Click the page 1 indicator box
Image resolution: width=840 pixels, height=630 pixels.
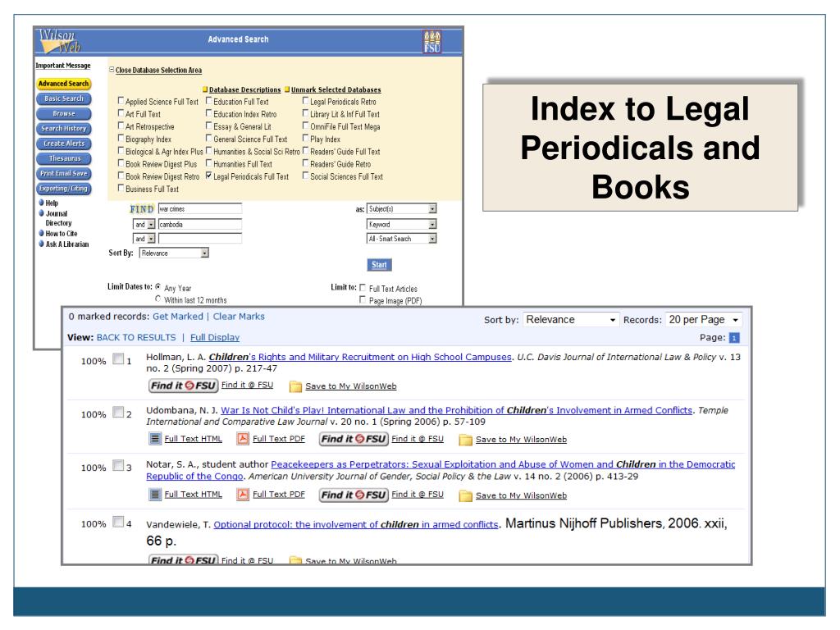click(734, 337)
